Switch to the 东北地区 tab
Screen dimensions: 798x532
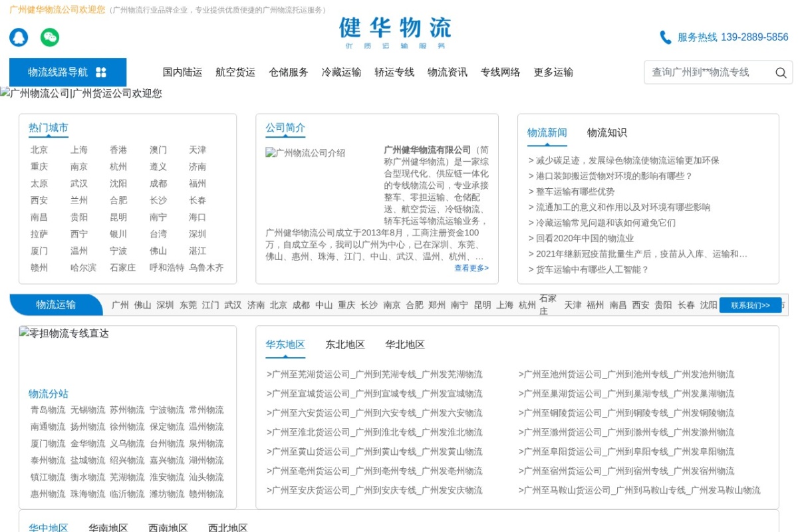[345, 344]
